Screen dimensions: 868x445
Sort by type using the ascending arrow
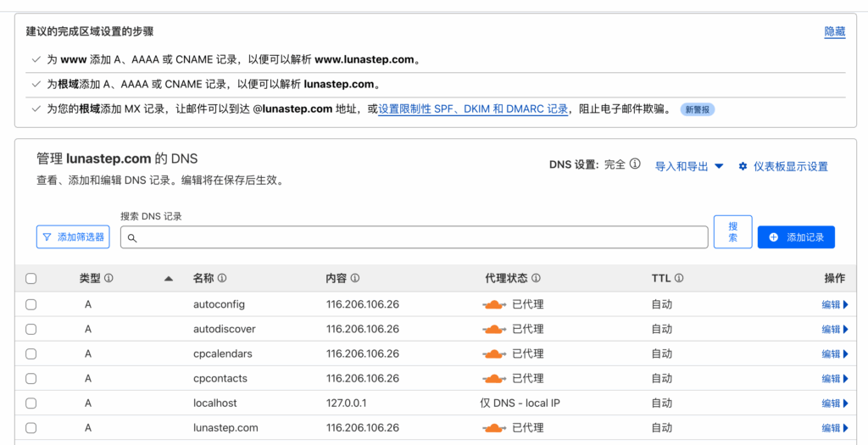(x=169, y=278)
